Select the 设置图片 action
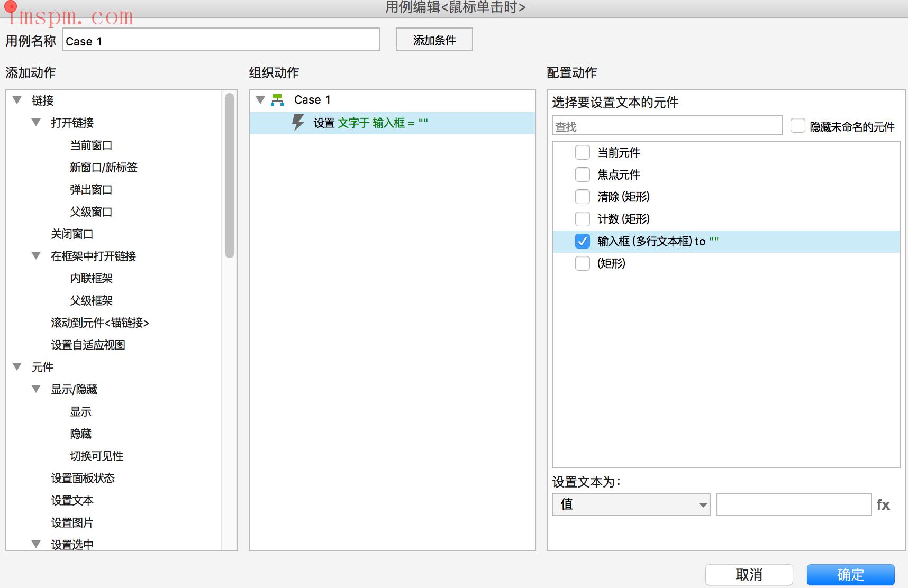 72,522
